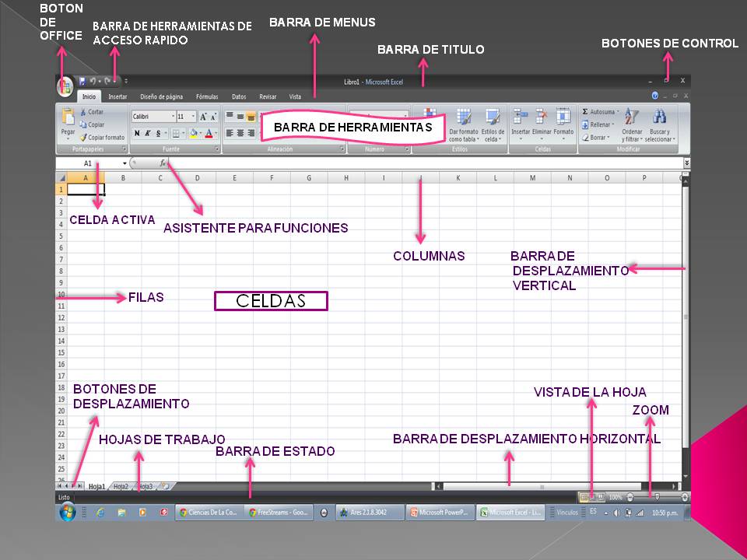The width and height of the screenshot is (747, 560).
Task: Select cell A1 name box
Action: [x=86, y=164]
